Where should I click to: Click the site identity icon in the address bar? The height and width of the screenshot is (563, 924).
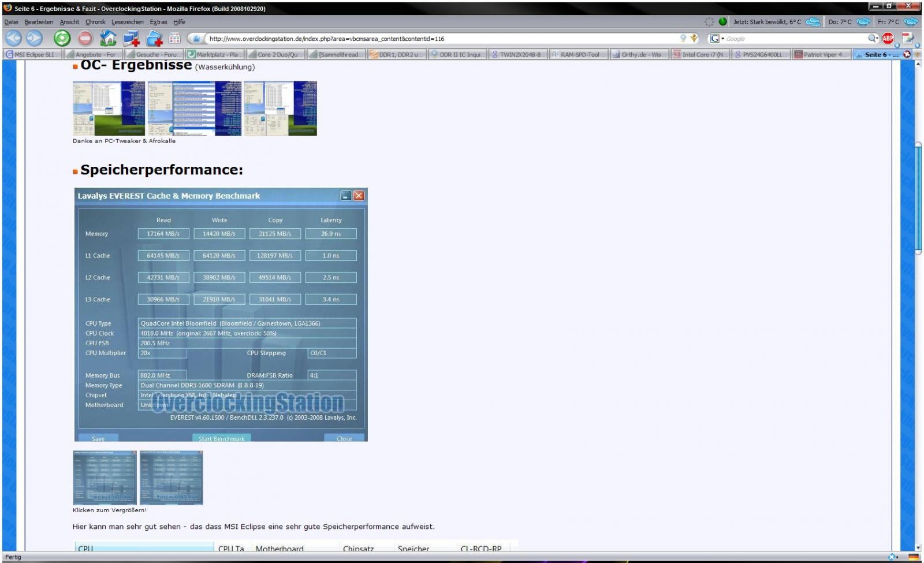click(196, 39)
